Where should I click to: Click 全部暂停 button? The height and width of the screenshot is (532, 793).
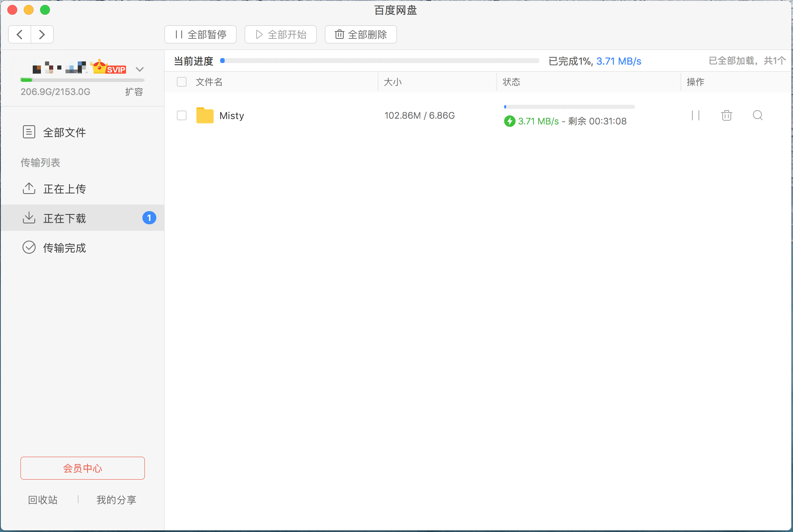(x=201, y=34)
